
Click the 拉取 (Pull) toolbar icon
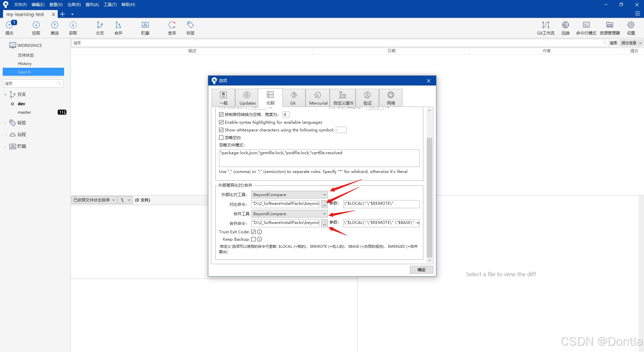tap(36, 28)
